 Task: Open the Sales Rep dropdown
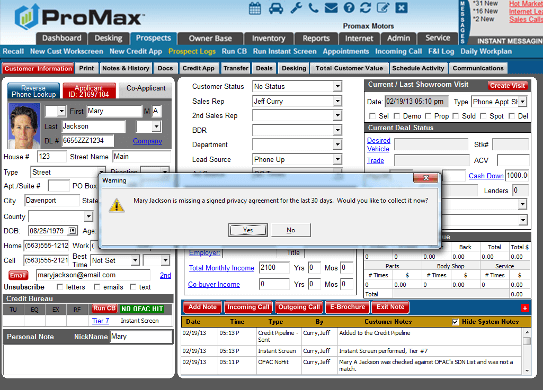tap(337, 101)
